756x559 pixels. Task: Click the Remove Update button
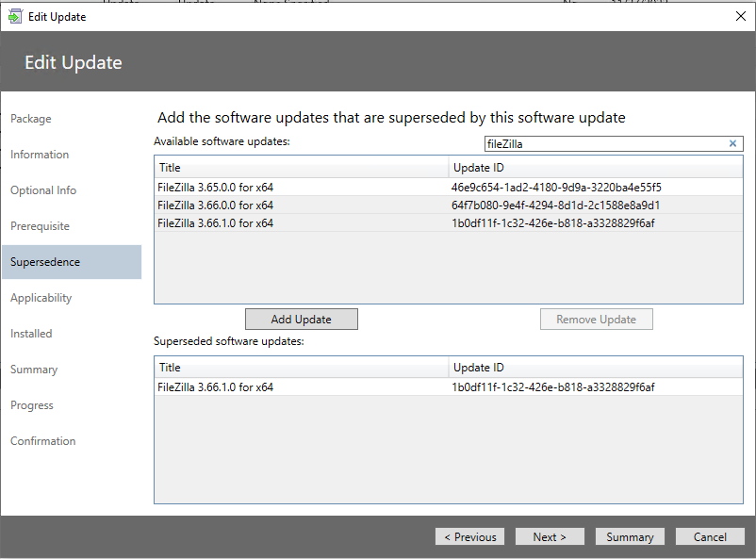(597, 320)
